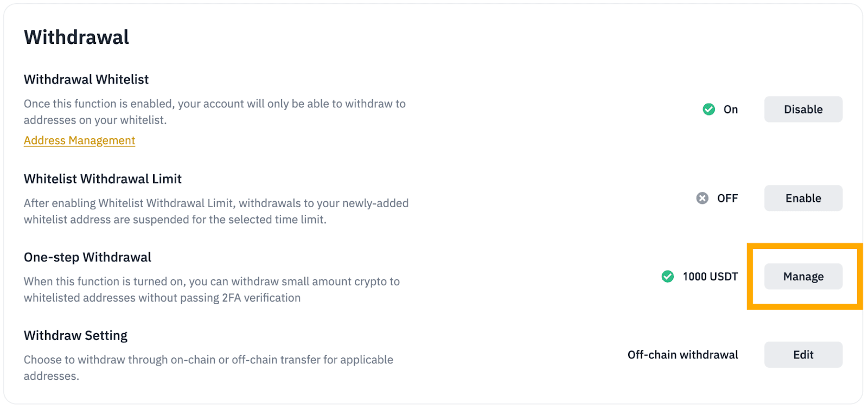Click the 1000 USDT limit value

click(x=710, y=277)
